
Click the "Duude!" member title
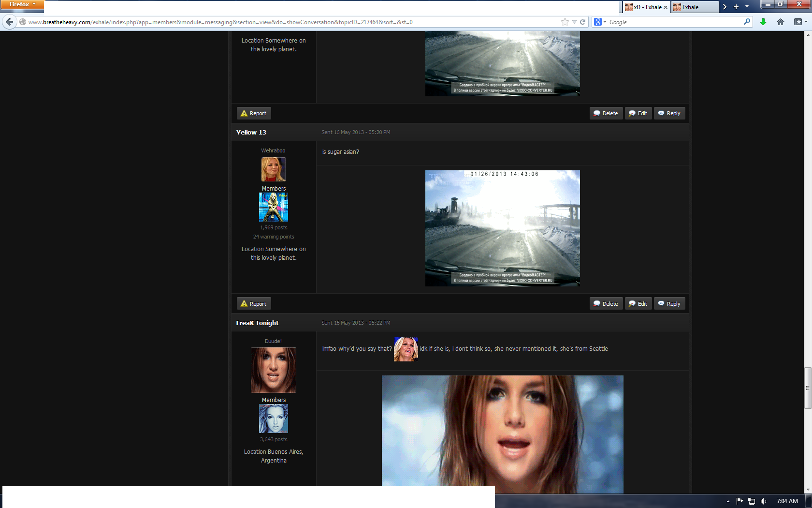(274, 341)
